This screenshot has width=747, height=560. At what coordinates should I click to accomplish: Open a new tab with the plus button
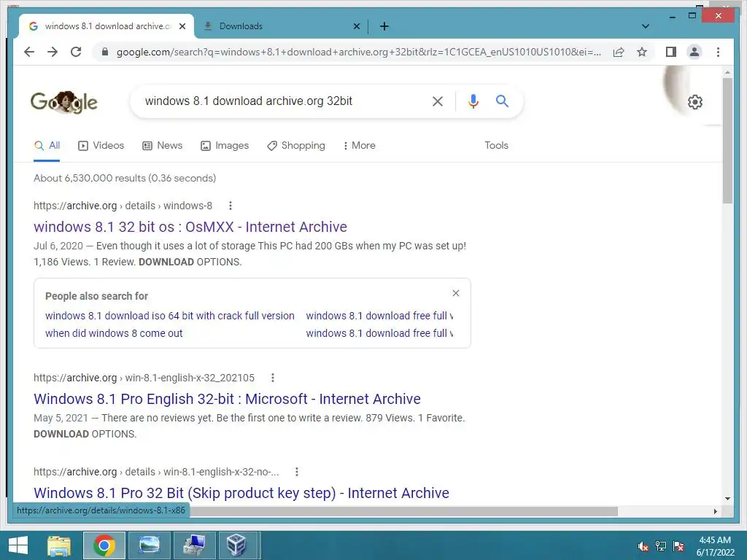click(384, 26)
